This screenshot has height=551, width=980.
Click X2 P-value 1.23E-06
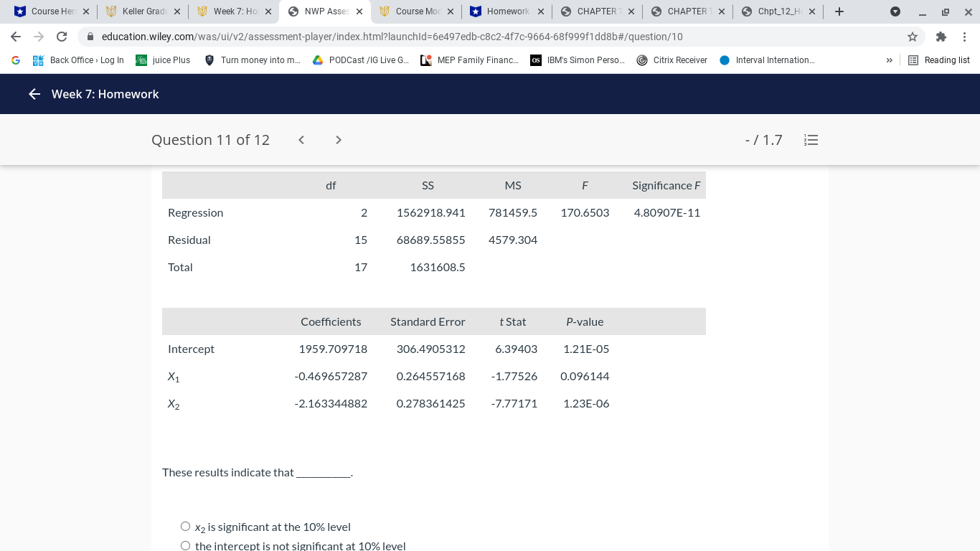point(586,403)
